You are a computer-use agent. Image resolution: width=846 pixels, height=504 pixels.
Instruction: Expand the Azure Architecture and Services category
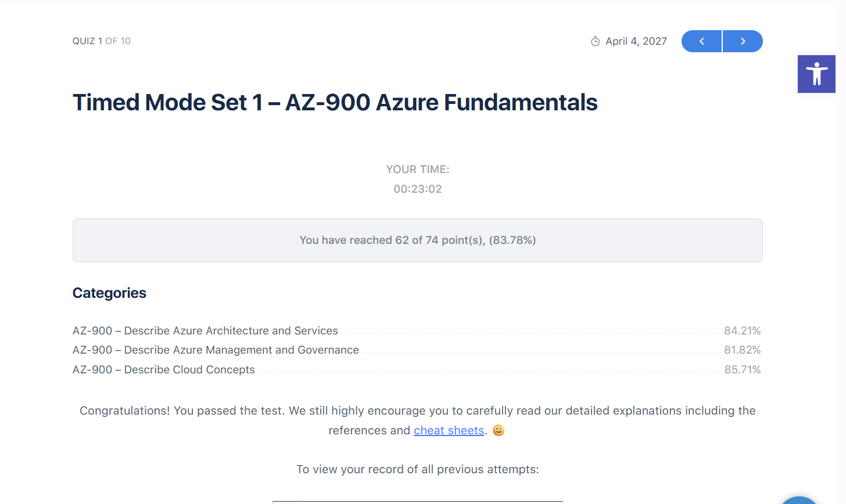(x=205, y=330)
